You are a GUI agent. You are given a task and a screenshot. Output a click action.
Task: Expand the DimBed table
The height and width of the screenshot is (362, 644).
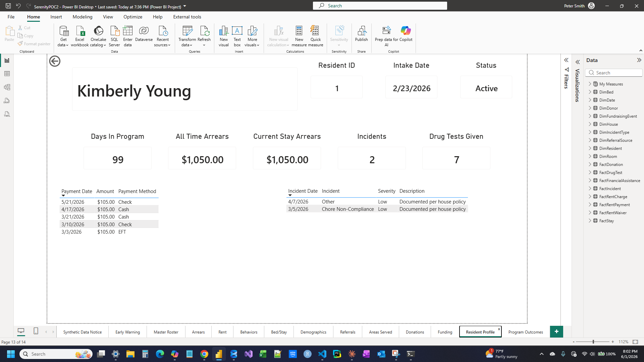coord(590,92)
